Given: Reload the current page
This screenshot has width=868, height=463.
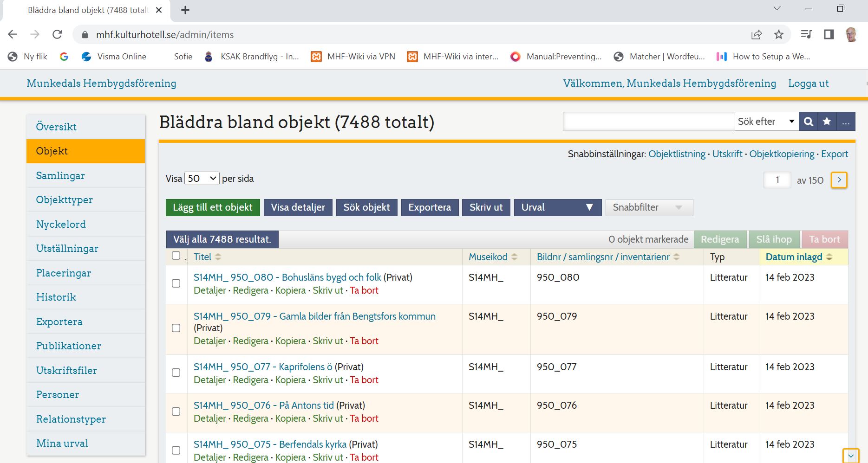Looking at the screenshot, I should coord(57,34).
